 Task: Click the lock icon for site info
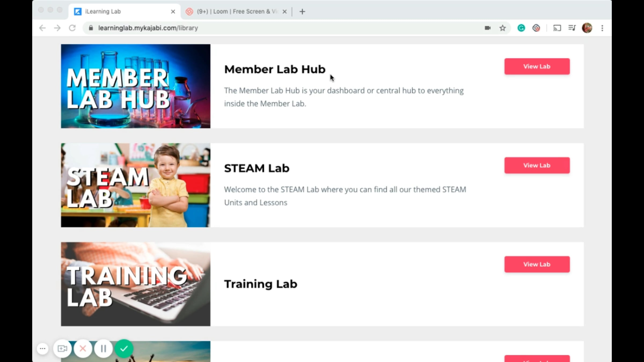91,28
